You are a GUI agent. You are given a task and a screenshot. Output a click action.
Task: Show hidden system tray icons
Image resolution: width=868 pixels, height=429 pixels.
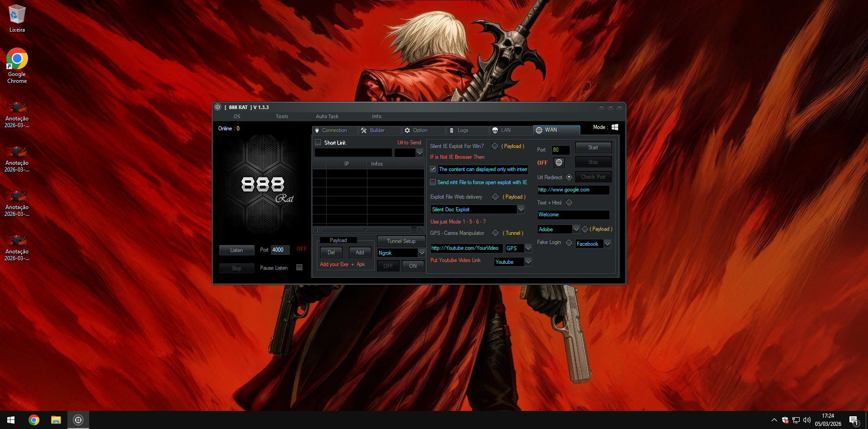774,420
